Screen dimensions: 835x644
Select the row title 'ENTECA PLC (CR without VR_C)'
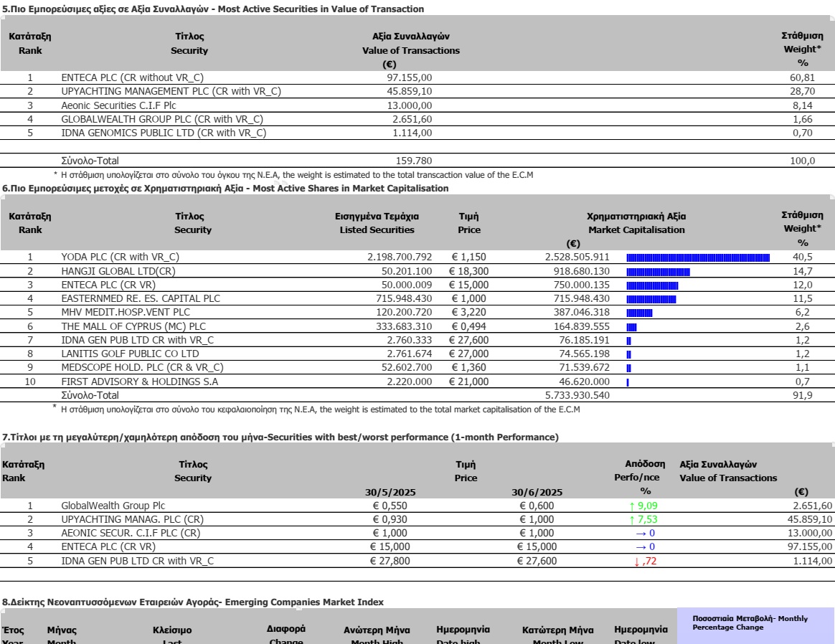tap(132, 77)
